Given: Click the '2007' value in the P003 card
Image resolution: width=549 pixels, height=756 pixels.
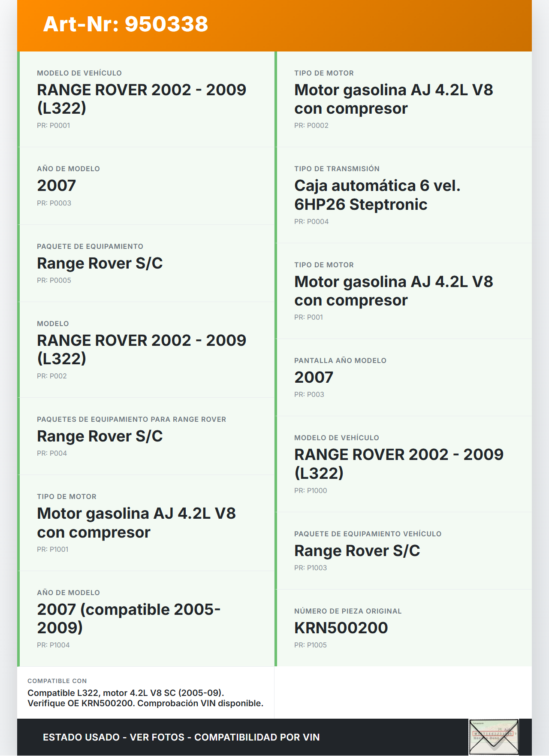Looking at the screenshot, I should pos(314,377).
